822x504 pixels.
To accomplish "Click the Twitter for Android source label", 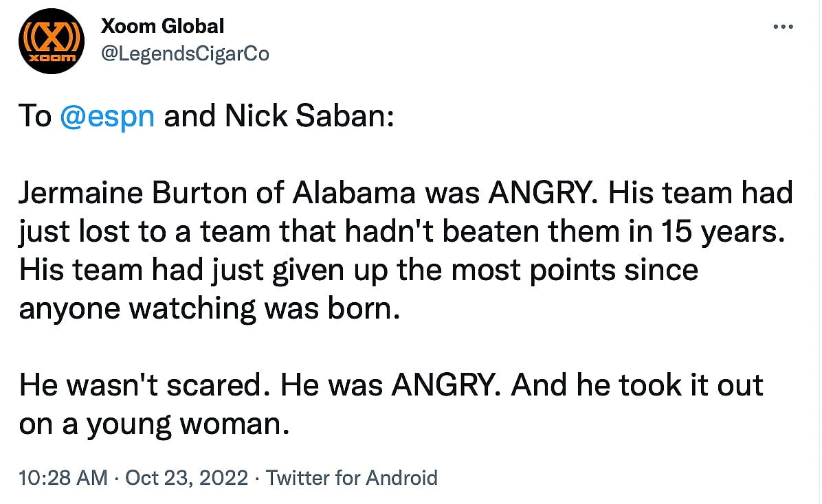I will tap(351, 477).
